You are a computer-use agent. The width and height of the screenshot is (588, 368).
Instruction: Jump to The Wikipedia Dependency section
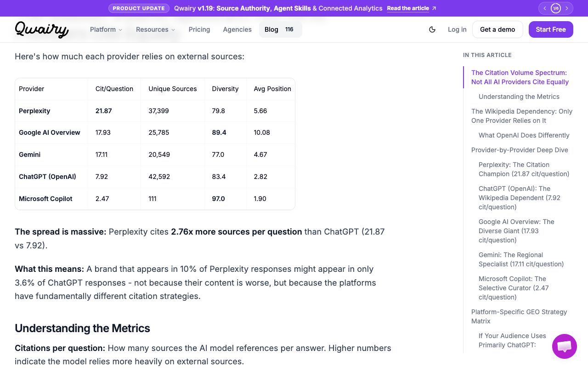click(522, 116)
